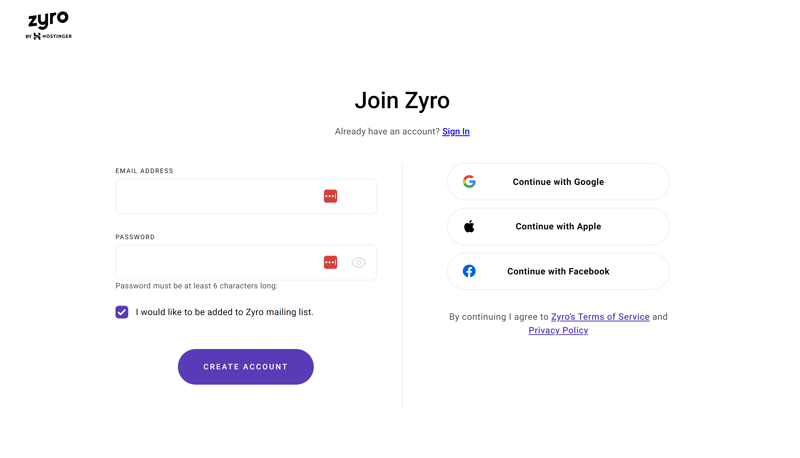Viewport: 800px width, 458px height.
Task: Click the Create Account button
Action: coord(245,367)
